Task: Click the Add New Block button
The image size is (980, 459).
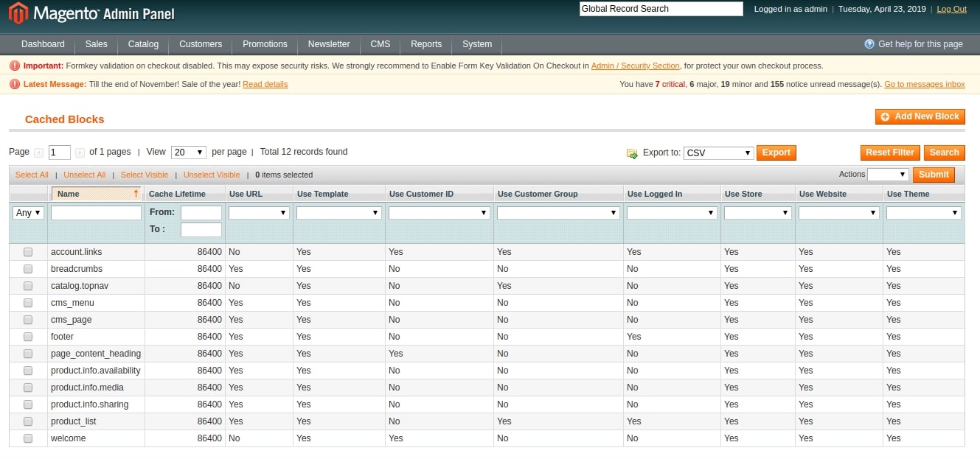Action: pos(920,116)
